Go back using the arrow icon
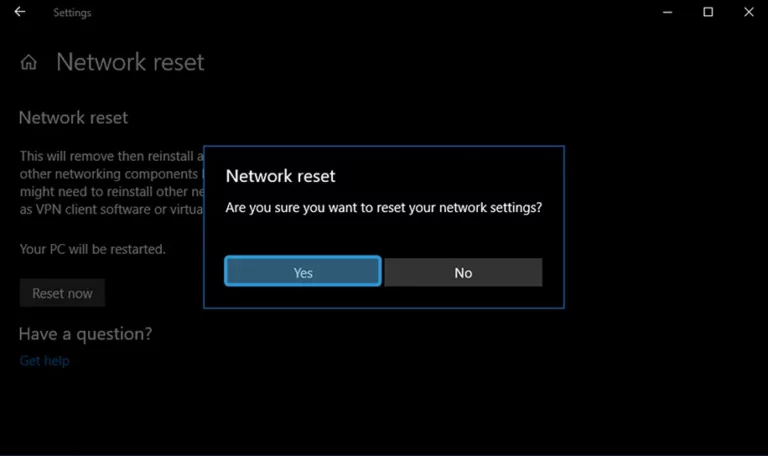The image size is (768, 456). click(x=20, y=12)
